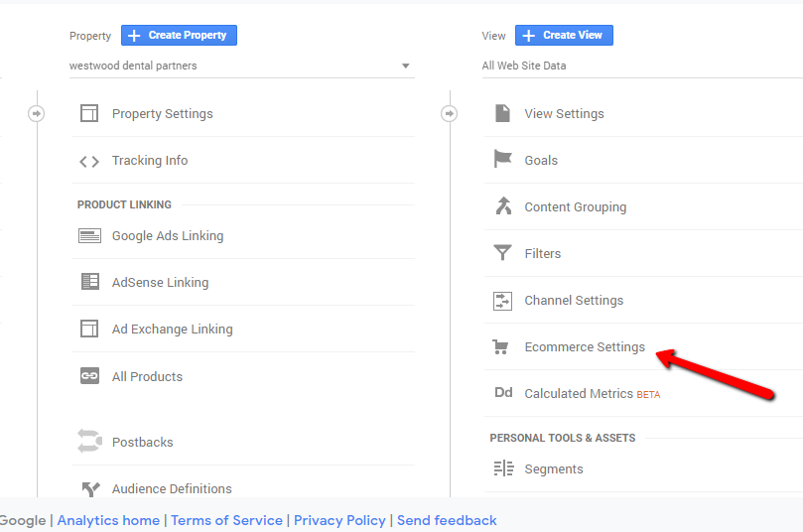This screenshot has width=803, height=532.
Task: Follow the Terms of Service link
Action: point(226,520)
